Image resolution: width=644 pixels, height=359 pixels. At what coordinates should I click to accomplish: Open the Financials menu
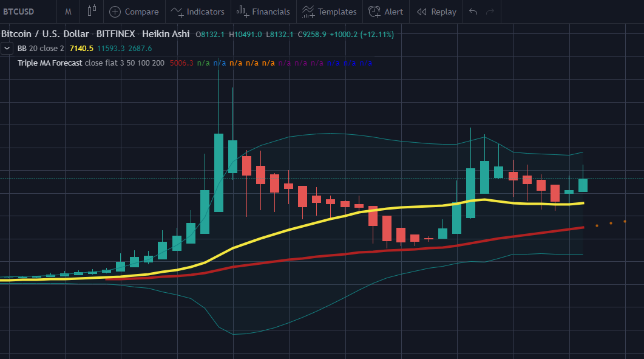(263, 12)
